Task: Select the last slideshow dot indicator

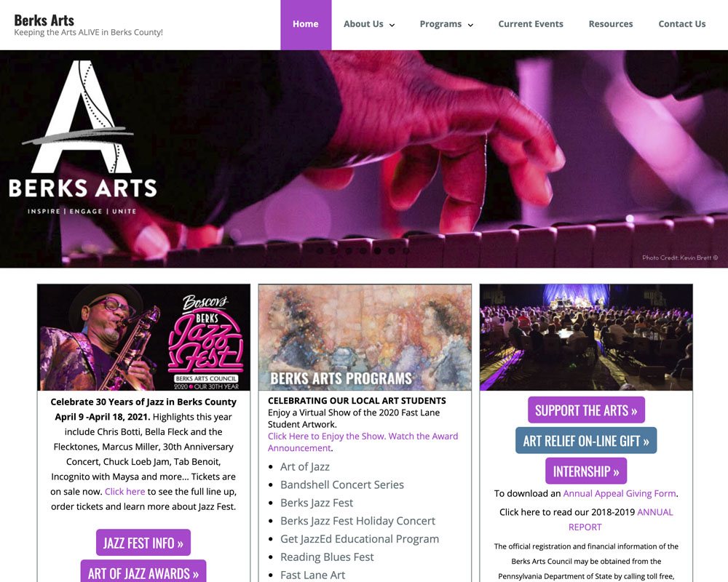Action: pos(406,250)
